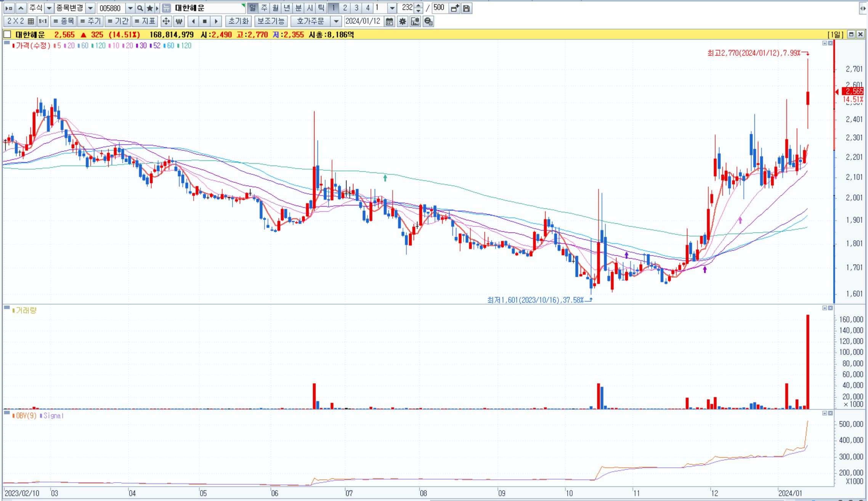Click the 보조기능 button
This screenshot has height=501, width=868.
tap(271, 21)
